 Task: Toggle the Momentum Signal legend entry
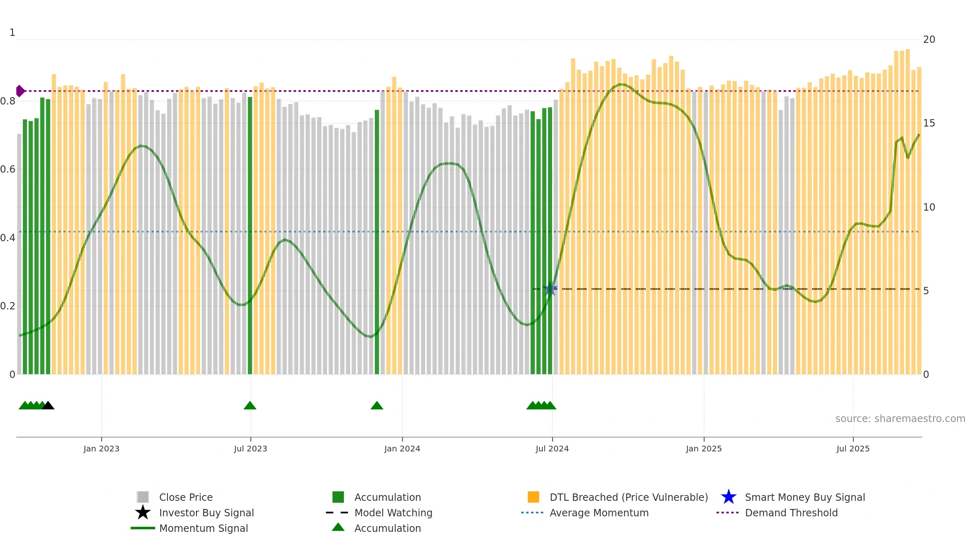click(x=203, y=528)
